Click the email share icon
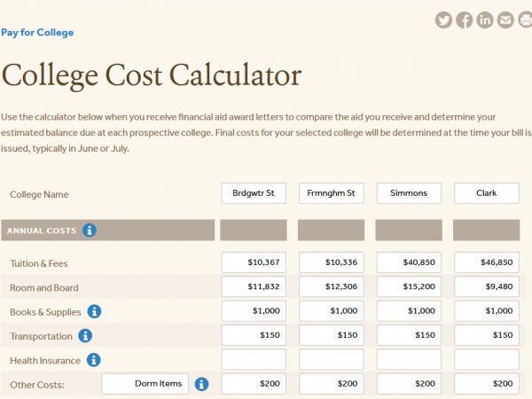Image resolution: width=532 pixels, height=399 pixels. [x=505, y=20]
